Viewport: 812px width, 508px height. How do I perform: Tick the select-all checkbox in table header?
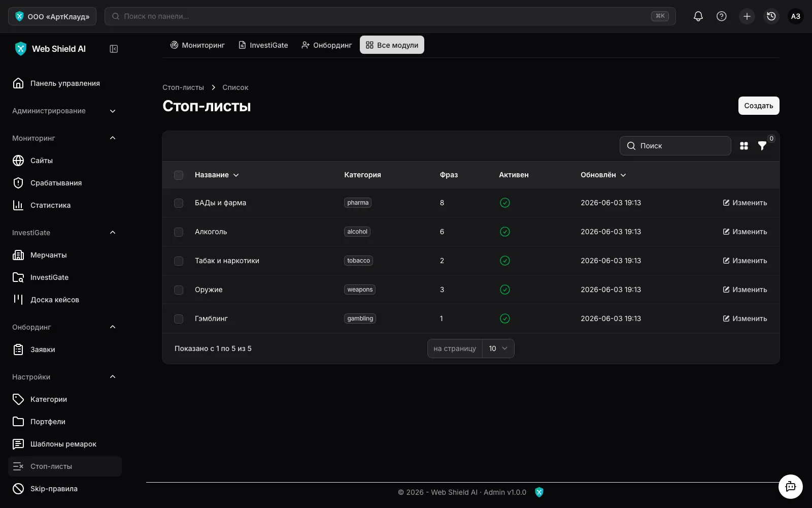click(x=179, y=175)
